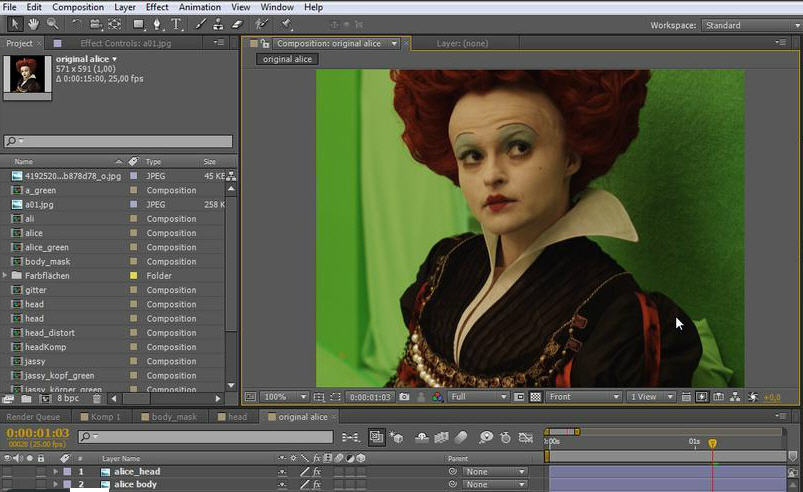The height and width of the screenshot is (492, 803).
Task: Select the Eraser tool
Action: click(237, 24)
